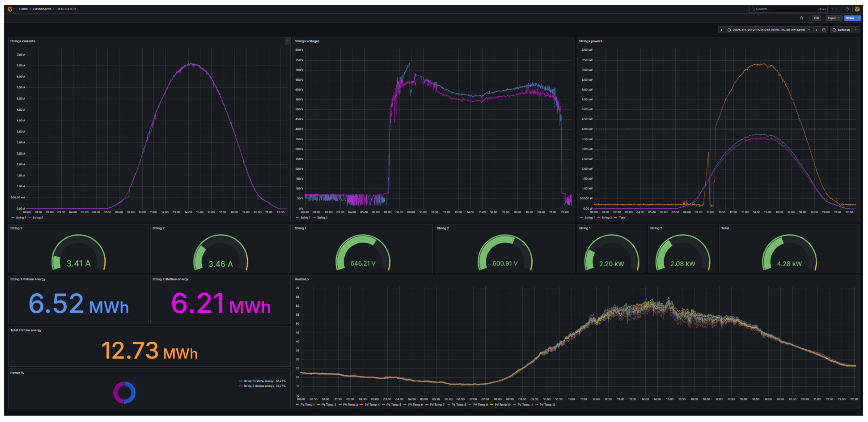This screenshot has width=868, height=422.
Task: Click the zoom out time range icon
Action: pos(824,30)
